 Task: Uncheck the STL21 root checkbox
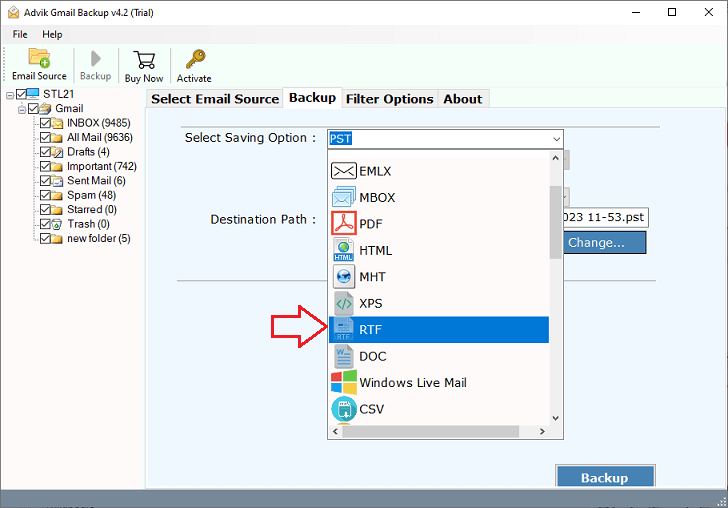point(21,94)
